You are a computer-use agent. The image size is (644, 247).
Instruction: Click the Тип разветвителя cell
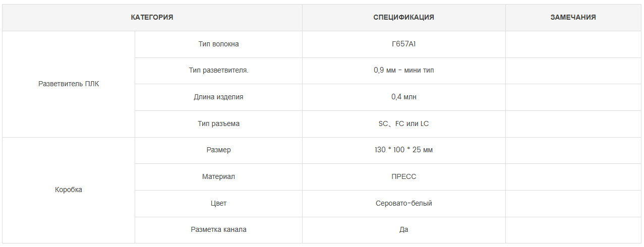[219, 71]
